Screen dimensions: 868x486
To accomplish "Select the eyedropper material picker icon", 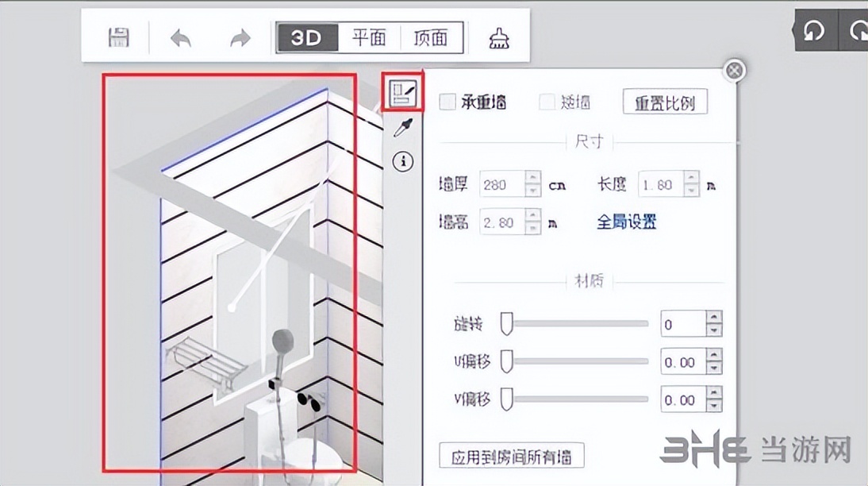I will pyautogui.click(x=401, y=127).
